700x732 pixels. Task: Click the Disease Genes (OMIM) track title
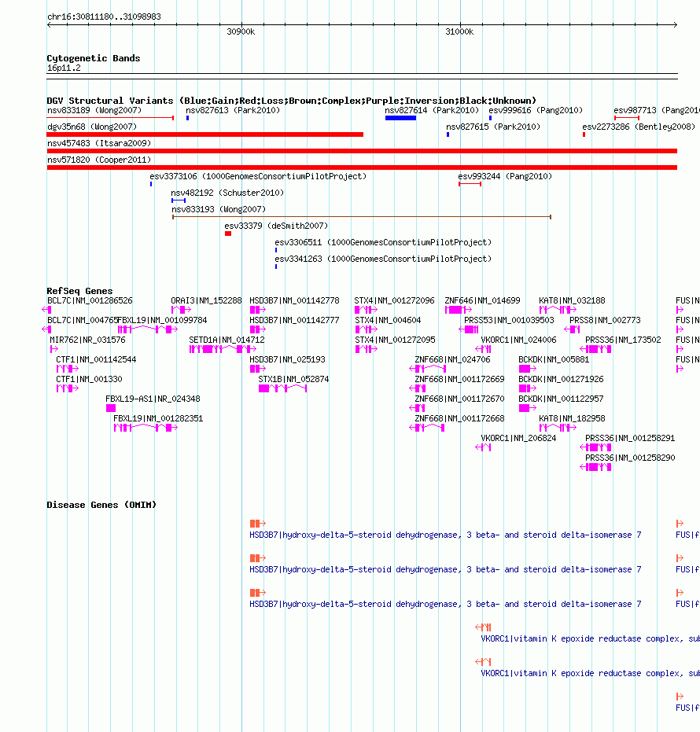coord(101,505)
